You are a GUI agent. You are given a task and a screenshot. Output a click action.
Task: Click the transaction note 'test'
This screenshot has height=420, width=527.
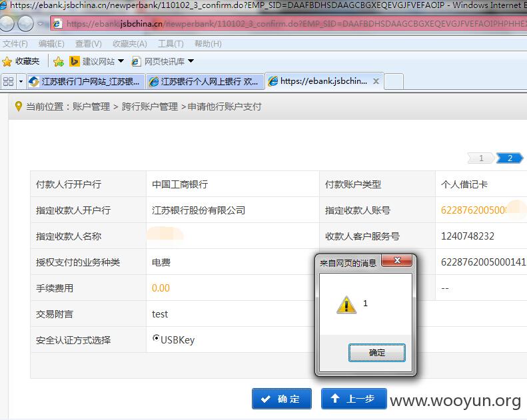[160, 314]
